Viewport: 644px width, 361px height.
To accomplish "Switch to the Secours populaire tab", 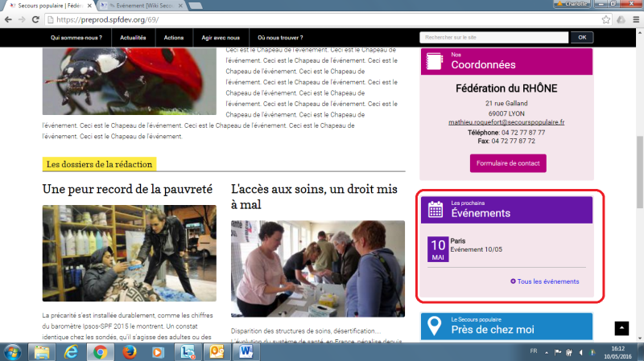I will pos(49,6).
